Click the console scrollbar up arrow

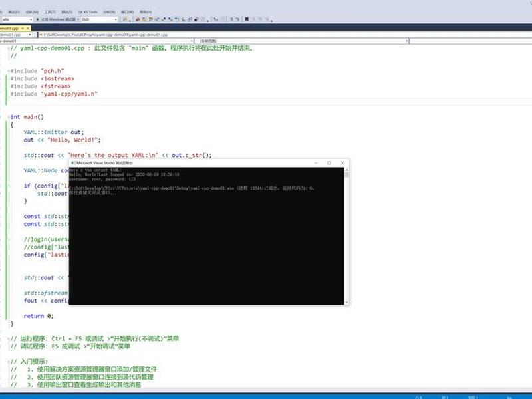pyautogui.click(x=346, y=170)
